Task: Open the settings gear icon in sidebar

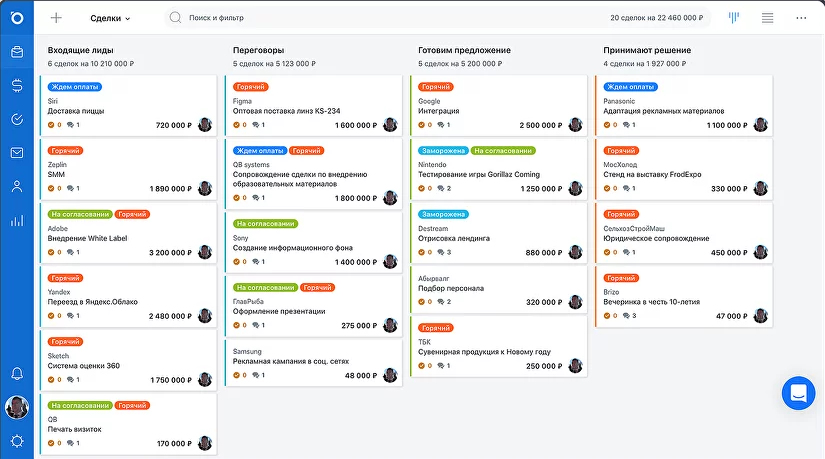Action: point(17,441)
